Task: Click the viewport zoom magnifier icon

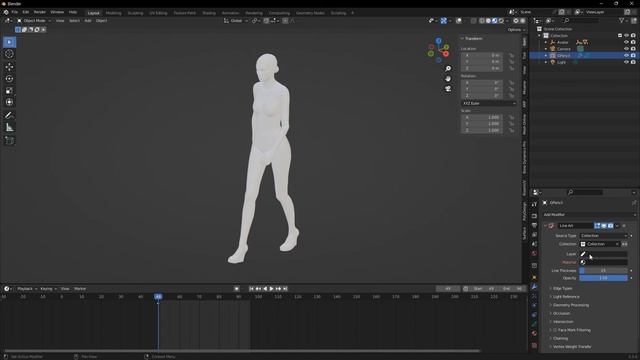Action: 448,69
